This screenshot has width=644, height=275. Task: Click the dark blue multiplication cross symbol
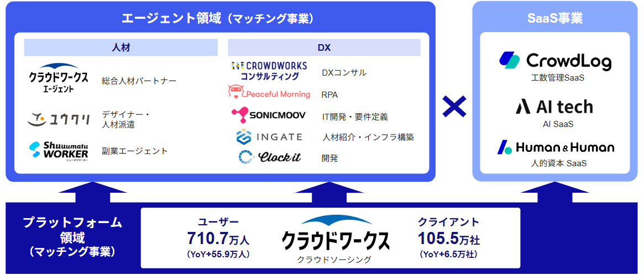click(454, 107)
